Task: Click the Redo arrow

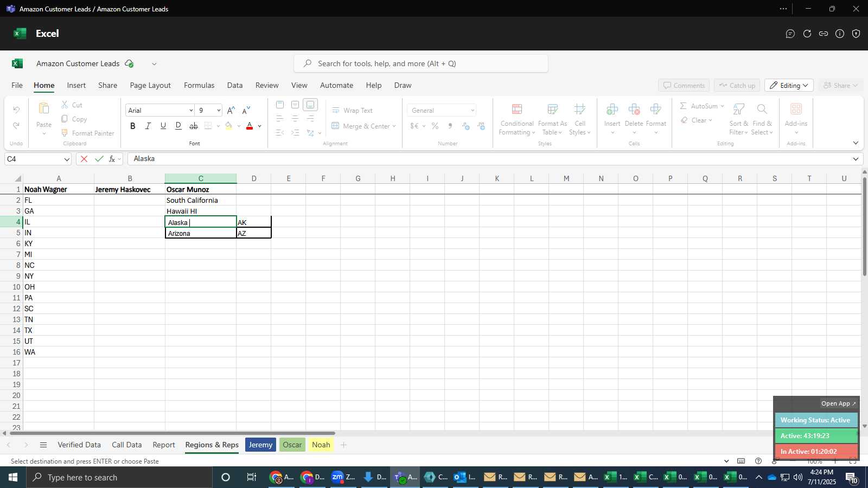Action: point(16,125)
